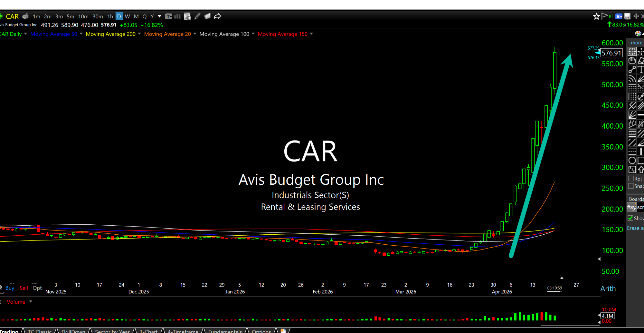Pick the trendline tool with two endpoints
The height and width of the screenshot is (333, 644).
click(x=632, y=70)
